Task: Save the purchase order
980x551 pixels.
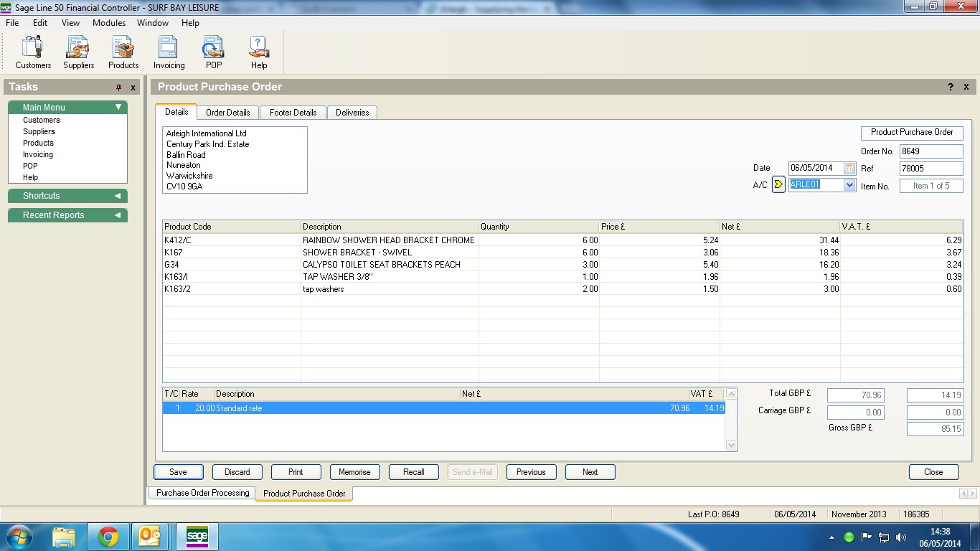Action: tap(178, 472)
